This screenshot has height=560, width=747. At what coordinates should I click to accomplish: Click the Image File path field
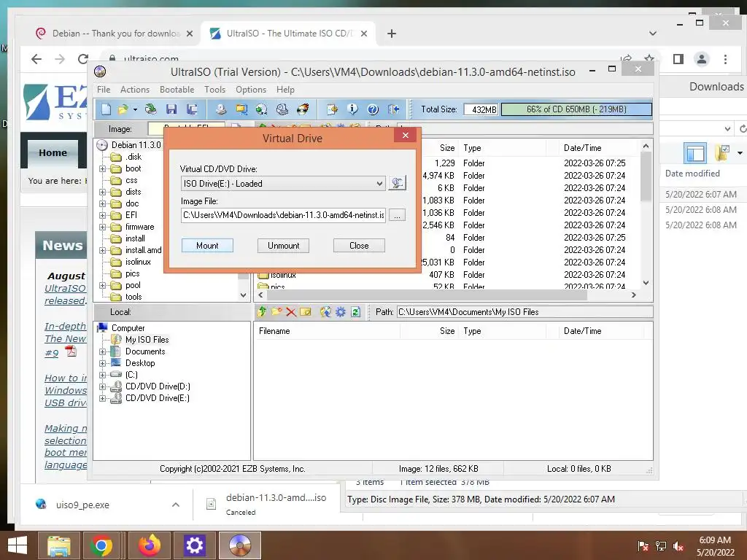[x=284, y=215]
